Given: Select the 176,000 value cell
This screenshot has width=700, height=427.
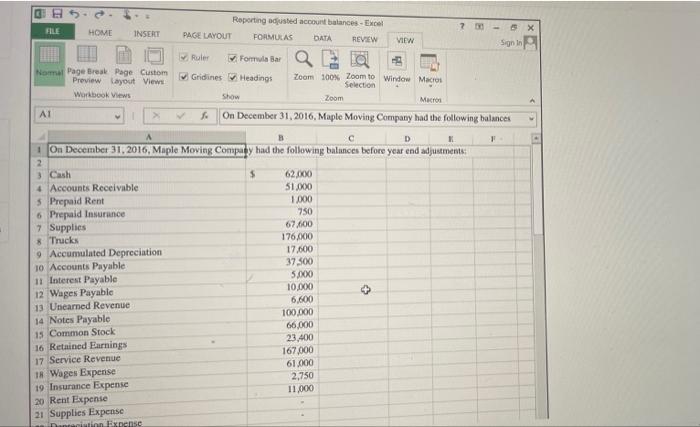Looking at the screenshot, I should coord(282,236).
